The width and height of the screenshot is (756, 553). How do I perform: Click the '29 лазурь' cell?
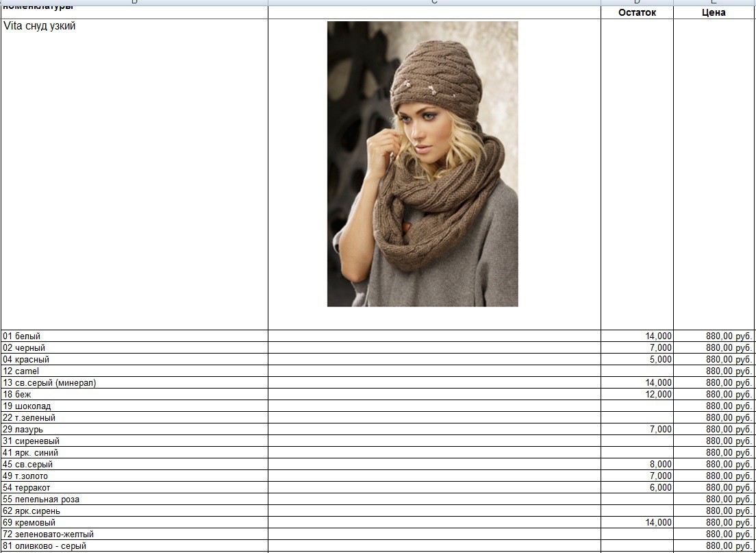point(134,429)
